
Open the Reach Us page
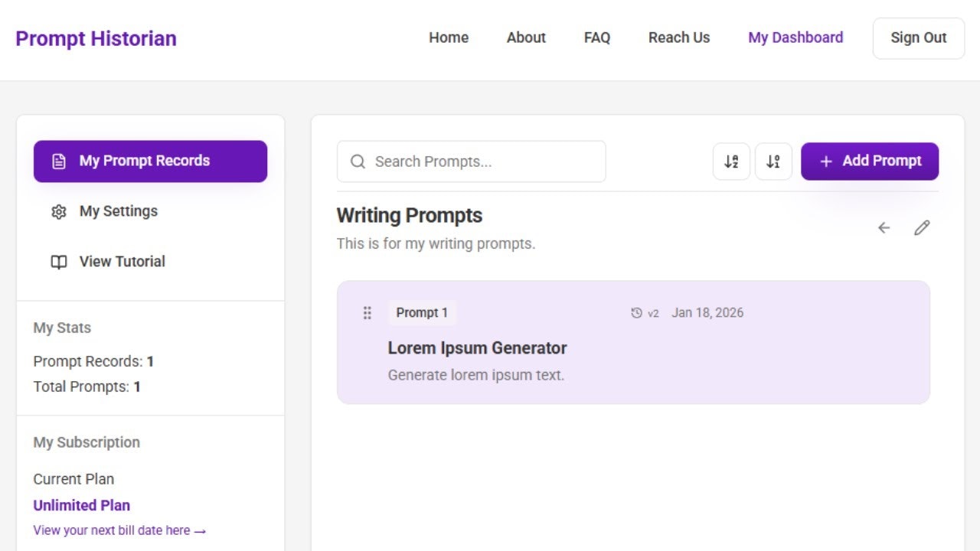[x=678, y=37]
